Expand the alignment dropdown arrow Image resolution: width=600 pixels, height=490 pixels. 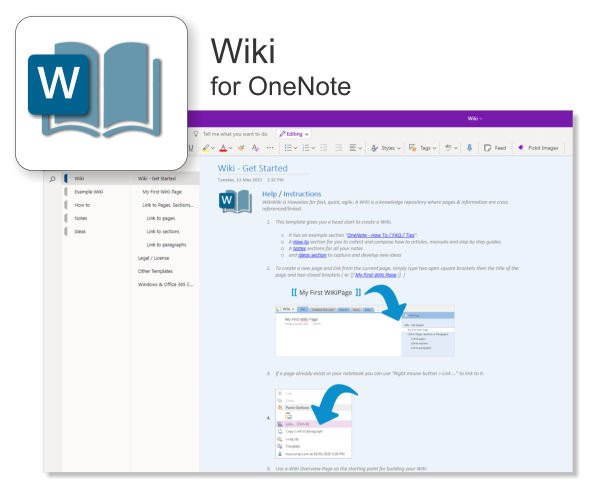click(x=360, y=148)
